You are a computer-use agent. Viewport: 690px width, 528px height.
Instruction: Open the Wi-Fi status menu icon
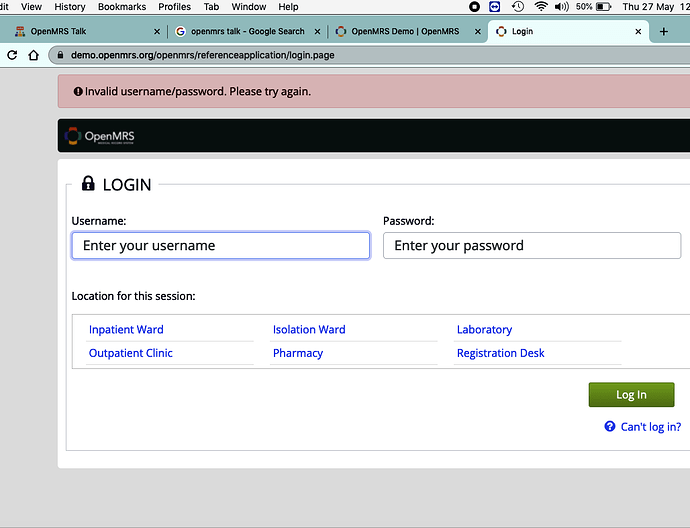(x=541, y=7)
